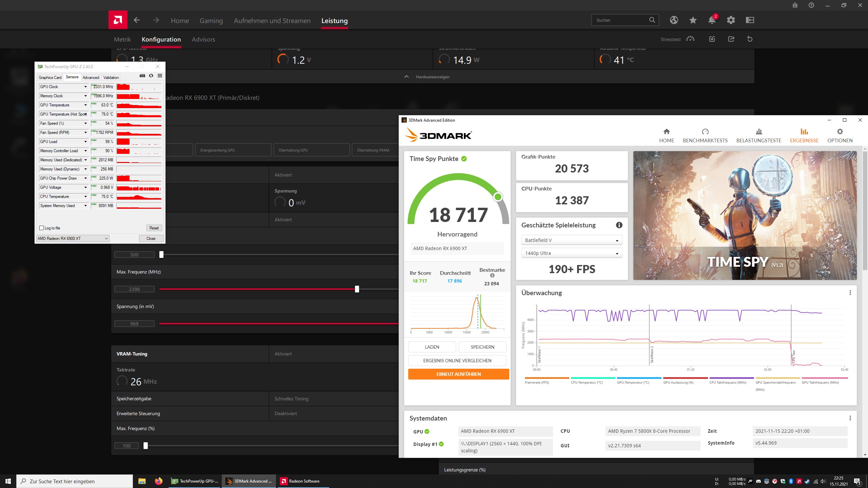Open Radeon Software settings gear
Screen dimensions: 868x488
(x=731, y=20)
